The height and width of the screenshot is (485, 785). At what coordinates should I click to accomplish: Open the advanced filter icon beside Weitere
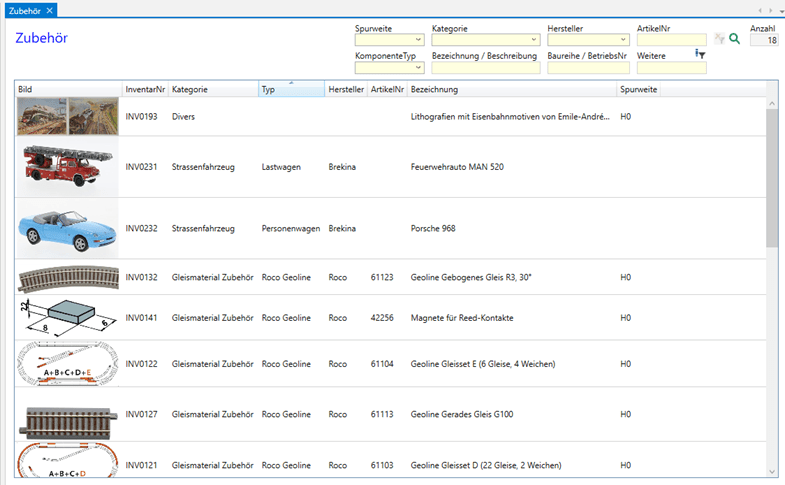coord(700,55)
